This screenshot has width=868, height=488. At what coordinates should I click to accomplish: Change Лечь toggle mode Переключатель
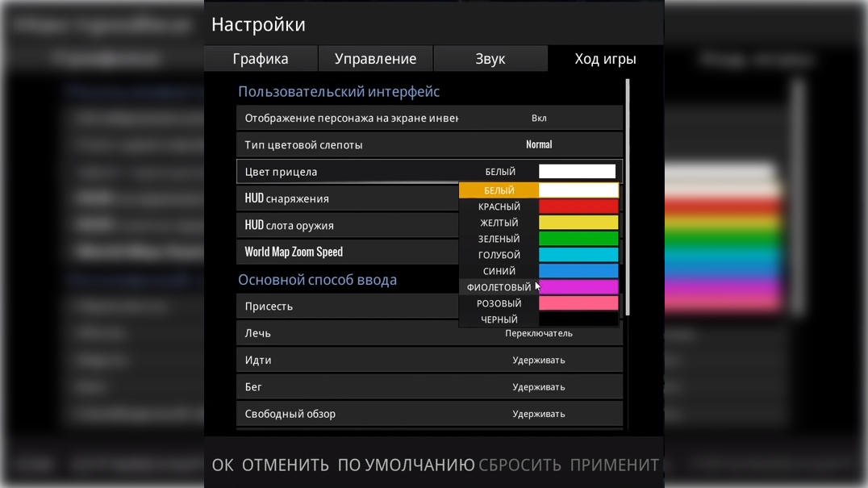[539, 333]
